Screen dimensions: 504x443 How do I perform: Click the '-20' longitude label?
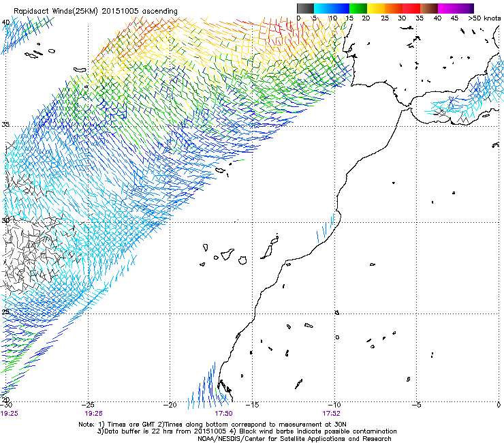(x=170, y=405)
